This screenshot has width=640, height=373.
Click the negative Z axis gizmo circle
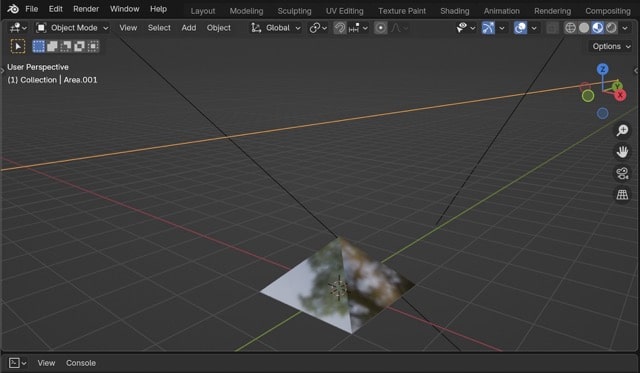(602, 113)
